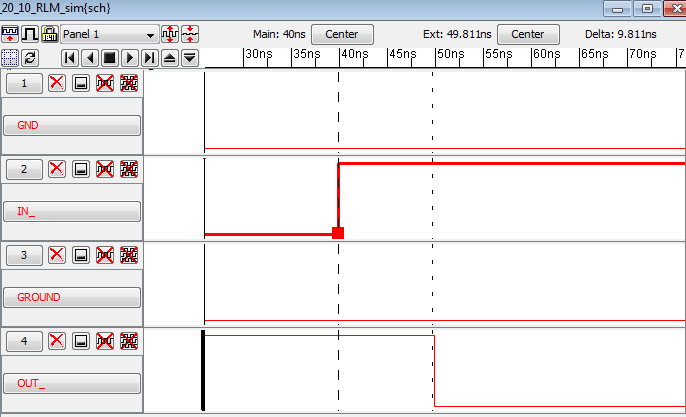Close panel 3 with red X

click(x=57, y=255)
